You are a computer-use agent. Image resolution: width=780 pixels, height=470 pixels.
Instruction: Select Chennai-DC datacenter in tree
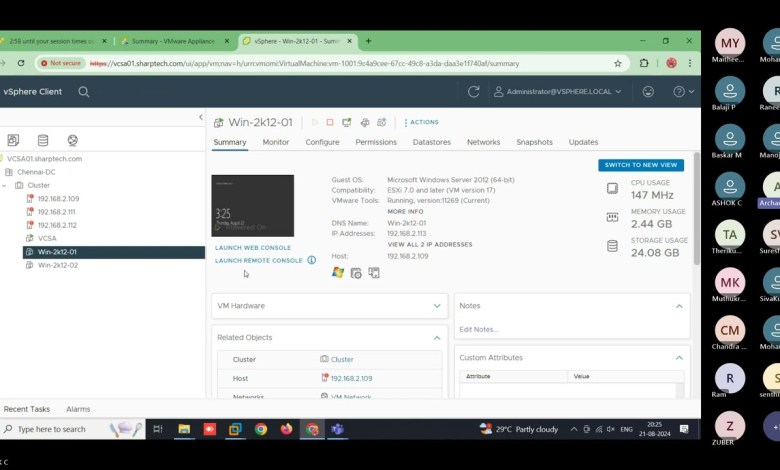click(x=36, y=172)
